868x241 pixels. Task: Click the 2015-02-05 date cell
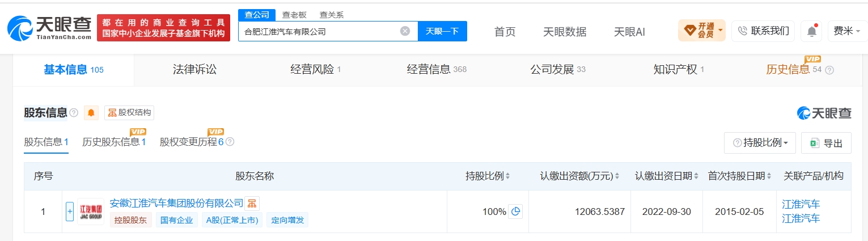coord(740,212)
